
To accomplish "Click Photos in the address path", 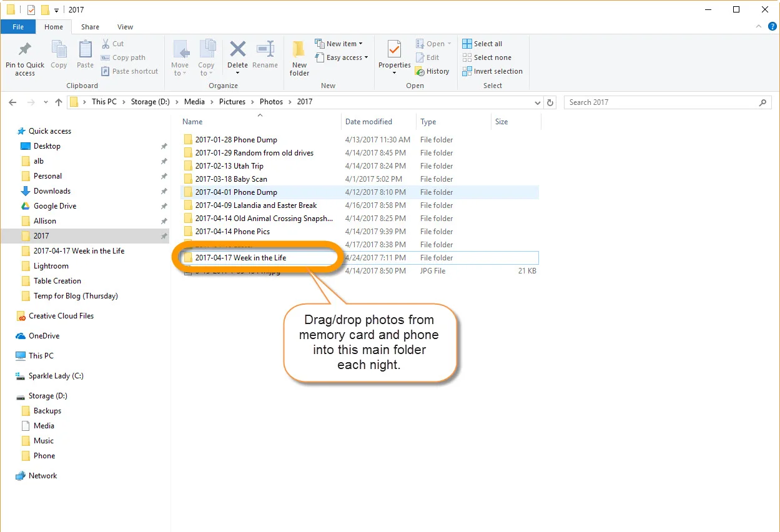I will [272, 102].
